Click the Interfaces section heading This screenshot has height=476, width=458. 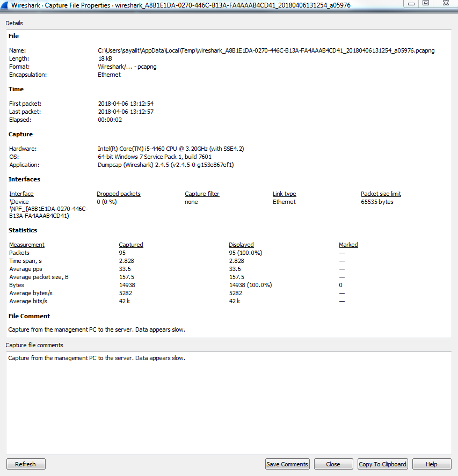24,179
